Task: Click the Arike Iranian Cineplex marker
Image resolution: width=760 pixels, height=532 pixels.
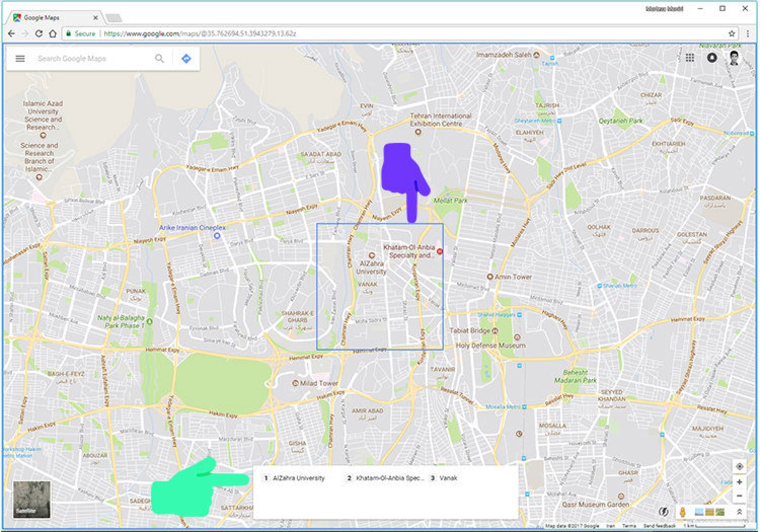Action: coord(217,236)
